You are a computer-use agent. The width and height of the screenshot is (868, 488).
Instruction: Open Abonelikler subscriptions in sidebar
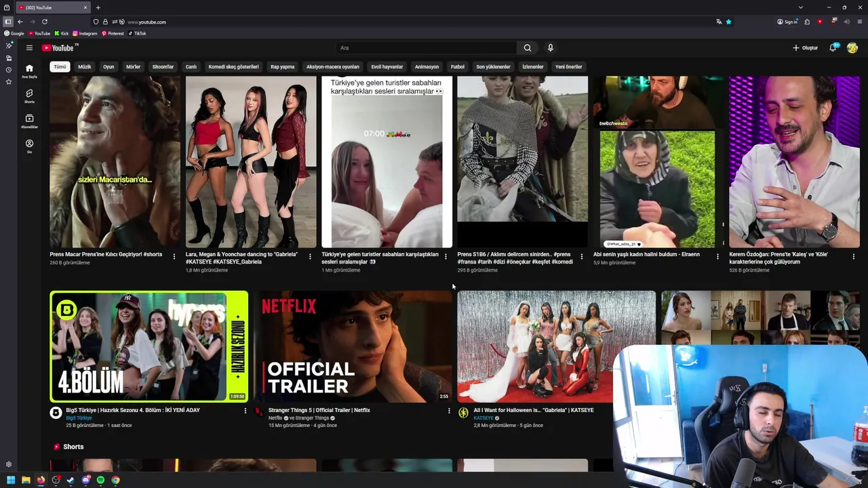coord(29,121)
